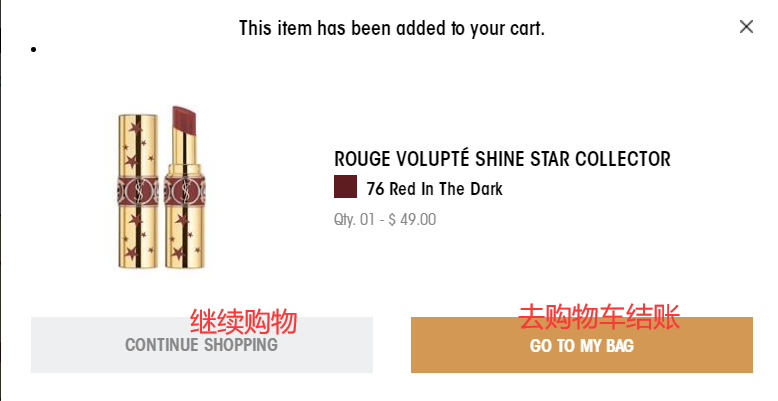Click the Continue Shopping button
This screenshot has height=401, width=778.
(201, 345)
